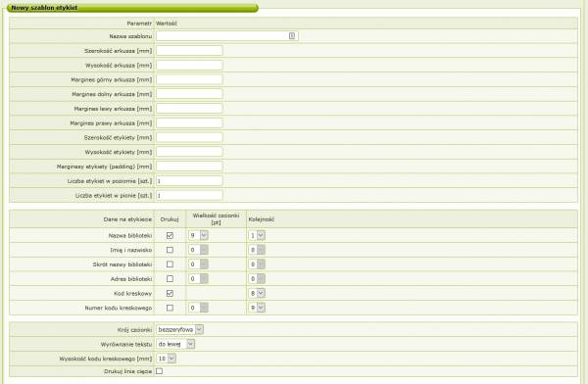
Task: Open the Wysokość kodu kreskowego dropdown
Action: [x=167, y=359]
